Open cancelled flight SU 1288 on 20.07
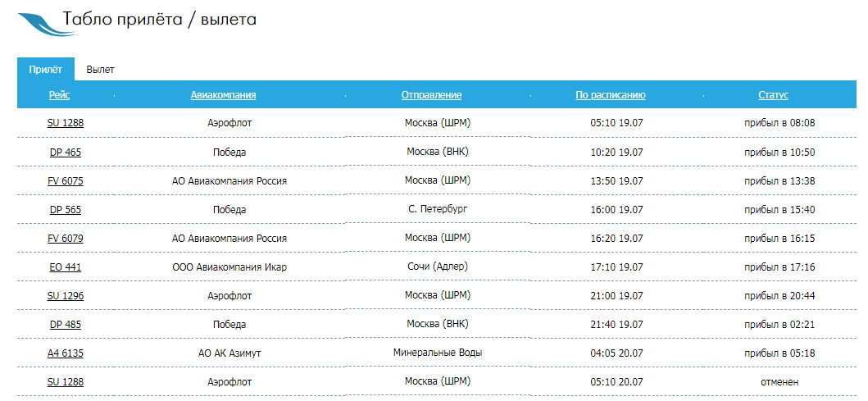Screen dimensions: 868x401 (66, 382)
